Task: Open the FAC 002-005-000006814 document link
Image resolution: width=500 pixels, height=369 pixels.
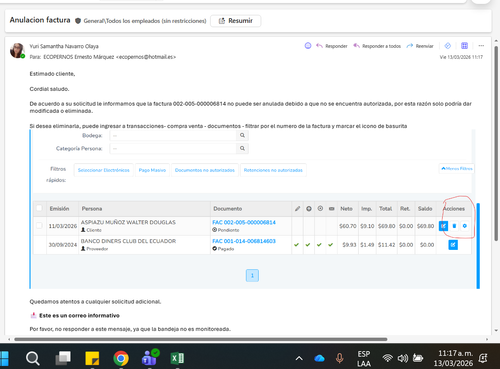Action: pos(244,222)
